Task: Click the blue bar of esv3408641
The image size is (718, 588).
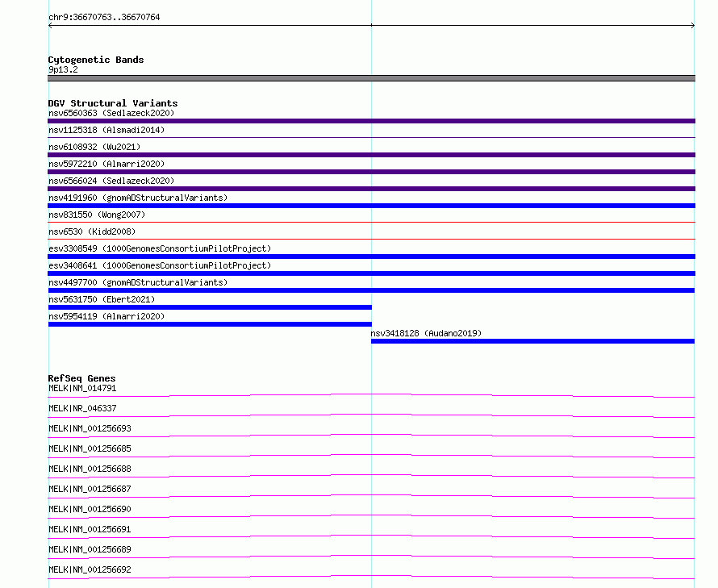Action: [371, 273]
